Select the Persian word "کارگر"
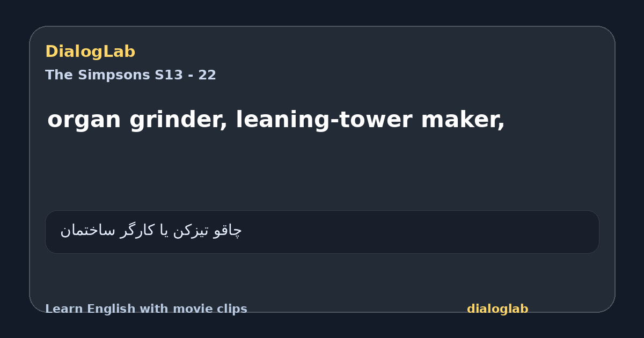Viewport: 644px width, 338px height. pyautogui.click(x=137, y=230)
